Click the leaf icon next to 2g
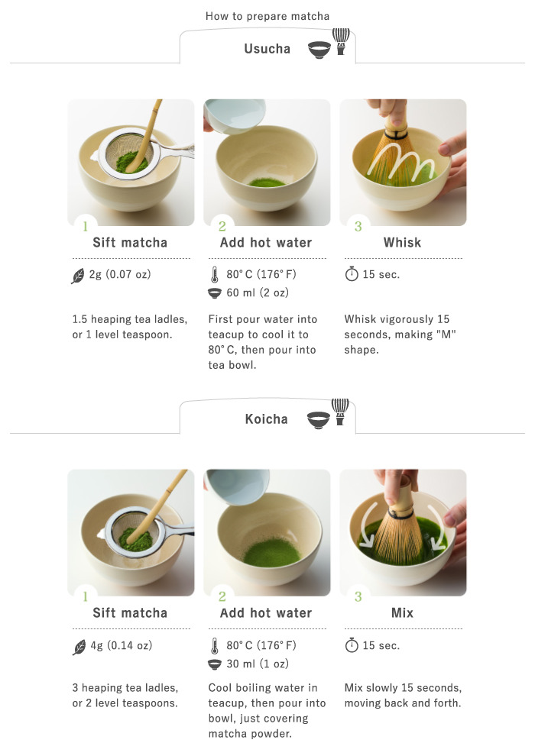 tap(78, 276)
